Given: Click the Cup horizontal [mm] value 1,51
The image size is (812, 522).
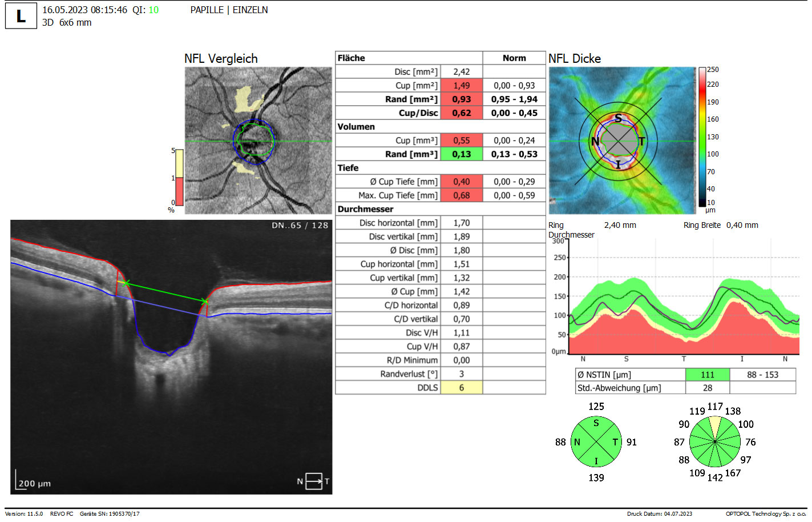Looking at the screenshot, I should pos(462,264).
